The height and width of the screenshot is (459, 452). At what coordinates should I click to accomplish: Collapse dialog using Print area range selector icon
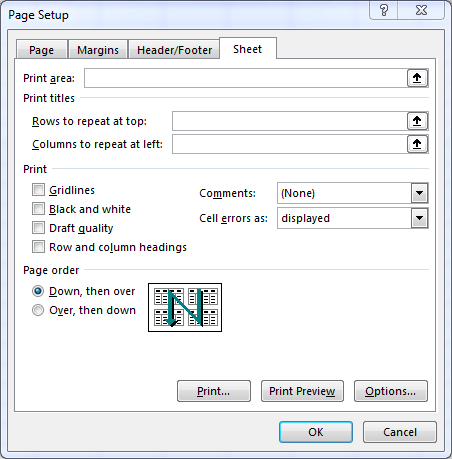pyautogui.click(x=417, y=78)
